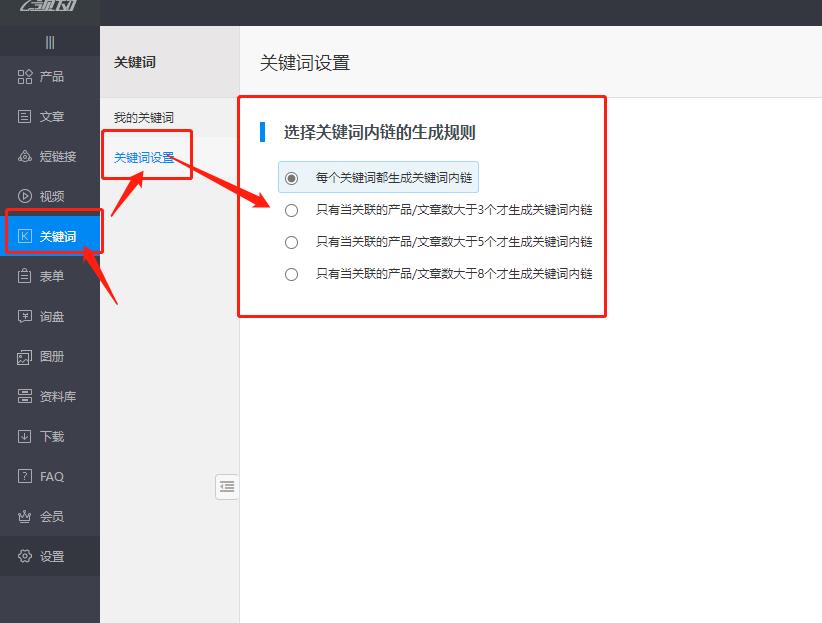Pick the 大于8个 keyword link rule

292,274
